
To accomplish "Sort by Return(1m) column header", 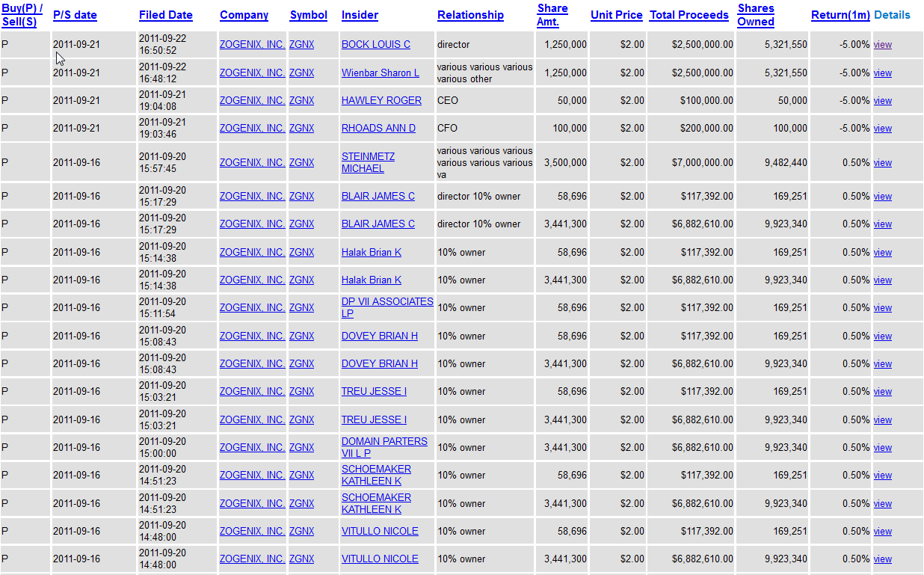I will (840, 14).
